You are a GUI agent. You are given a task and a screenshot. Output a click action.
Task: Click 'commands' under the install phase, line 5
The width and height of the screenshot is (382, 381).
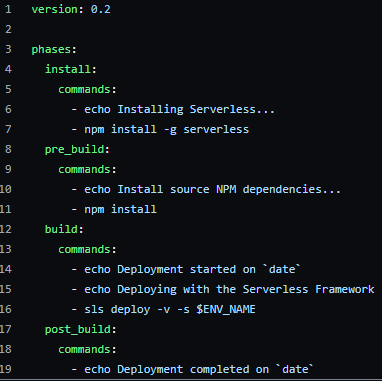coord(84,89)
